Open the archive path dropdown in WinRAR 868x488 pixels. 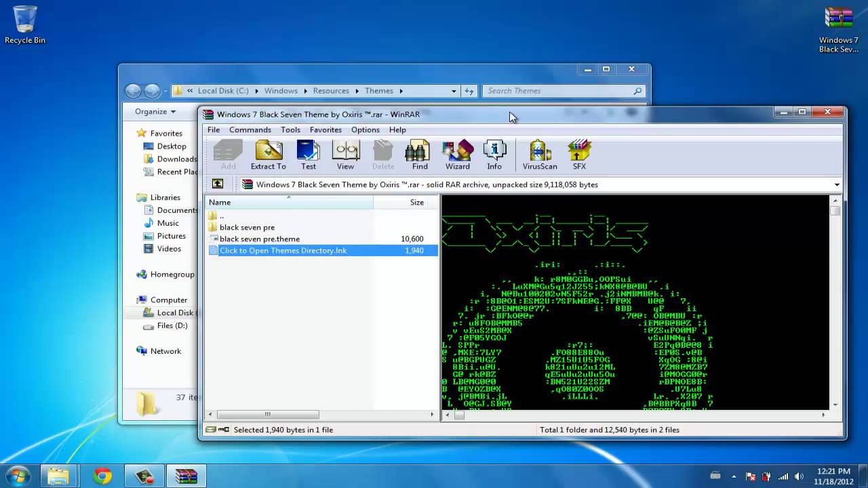tap(837, 184)
